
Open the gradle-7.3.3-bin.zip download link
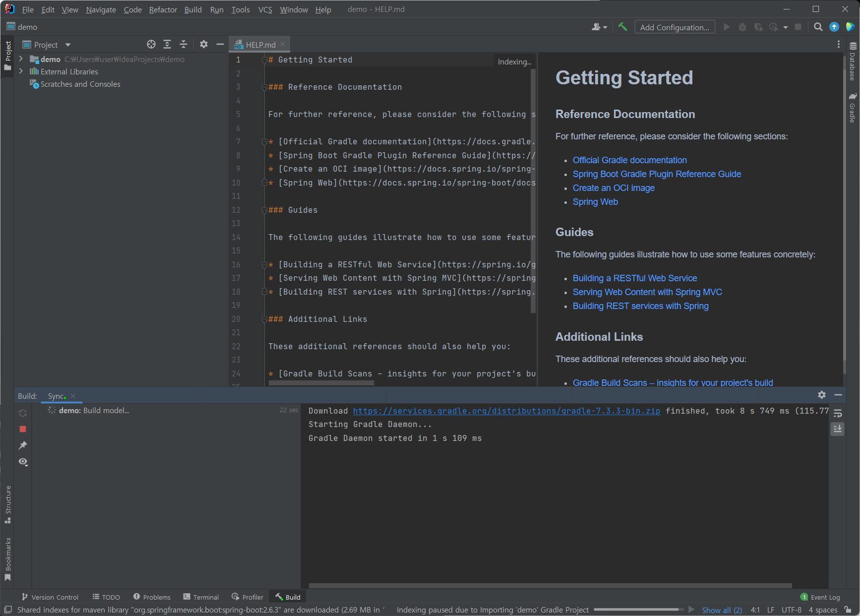pyautogui.click(x=506, y=411)
